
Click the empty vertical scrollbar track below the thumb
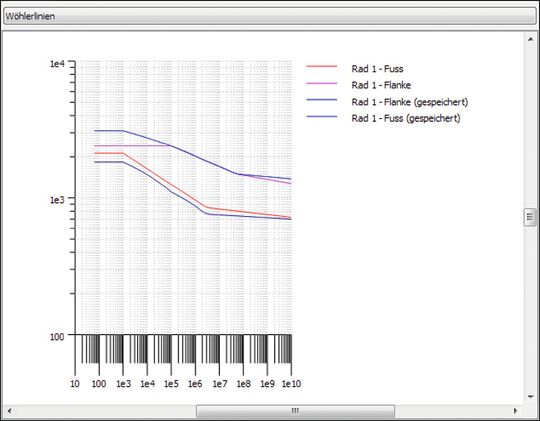(530, 308)
